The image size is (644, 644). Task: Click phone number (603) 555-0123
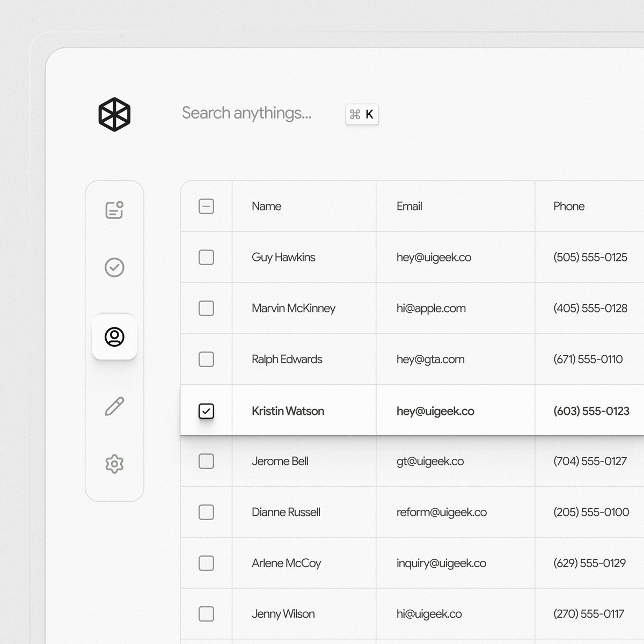pyautogui.click(x=591, y=411)
